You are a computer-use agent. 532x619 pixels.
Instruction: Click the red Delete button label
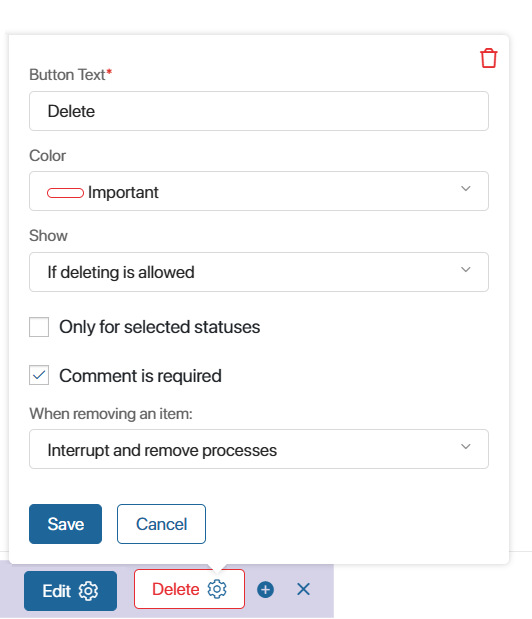tap(176, 589)
